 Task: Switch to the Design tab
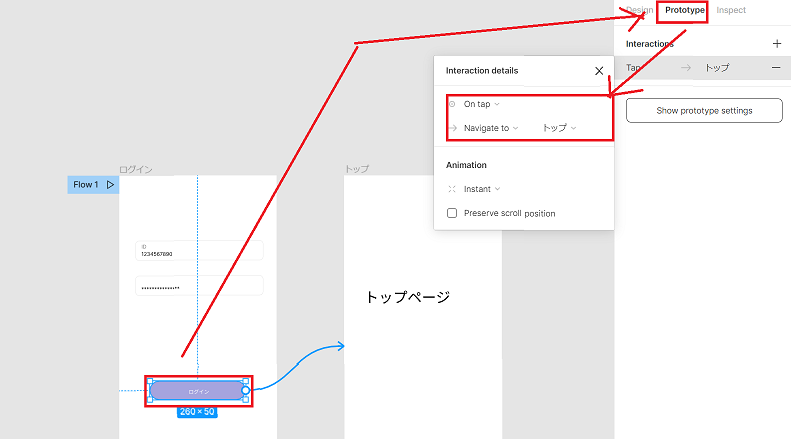tap(640, 10)
